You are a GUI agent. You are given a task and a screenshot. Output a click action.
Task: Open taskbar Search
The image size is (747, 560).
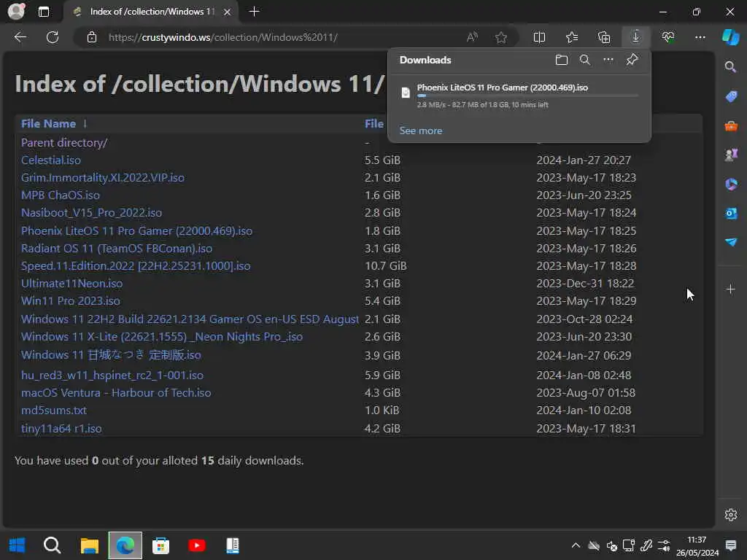(52, 545)
